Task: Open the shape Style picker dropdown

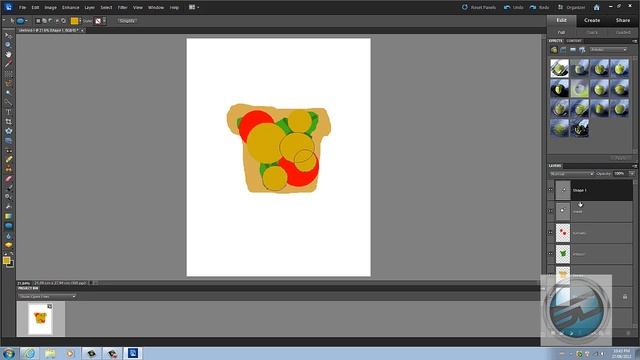Action: 104,20
